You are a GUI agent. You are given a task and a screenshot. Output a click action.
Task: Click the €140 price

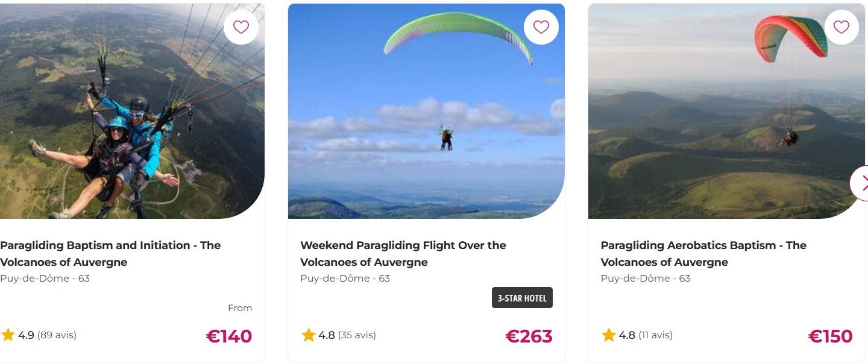click(229, 336)
